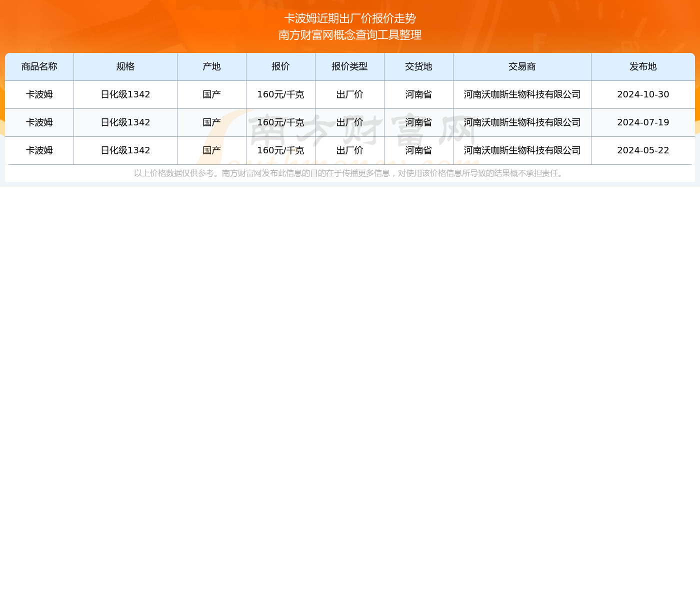Select the 交易商 column header
The image size is (700, 602).
pos(522,66)
